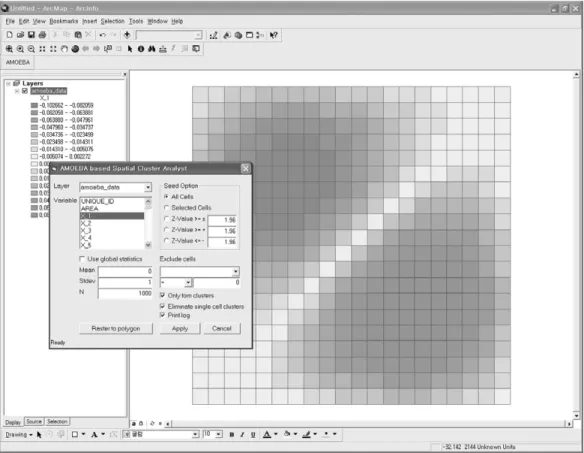Click the Cancel button
This screenshot has width=584, height=453.
click(222, 329)
